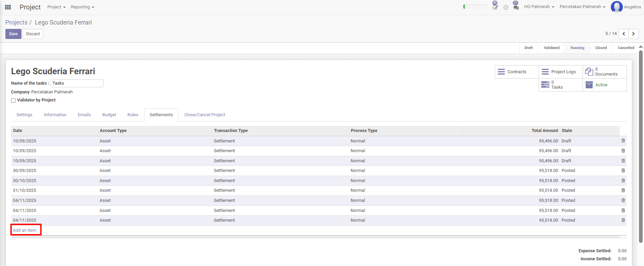Open the Documents stat button

click(x=604, y=72)
